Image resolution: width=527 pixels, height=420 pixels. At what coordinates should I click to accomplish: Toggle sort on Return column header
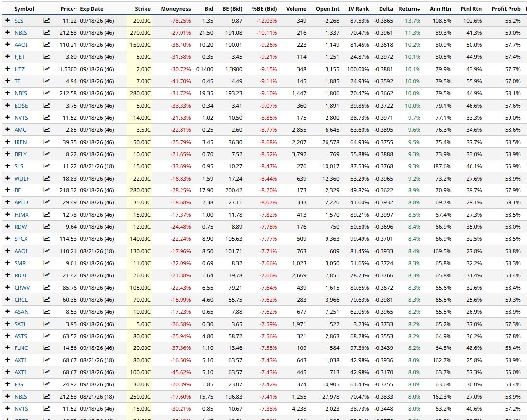[x=409, y=9]
